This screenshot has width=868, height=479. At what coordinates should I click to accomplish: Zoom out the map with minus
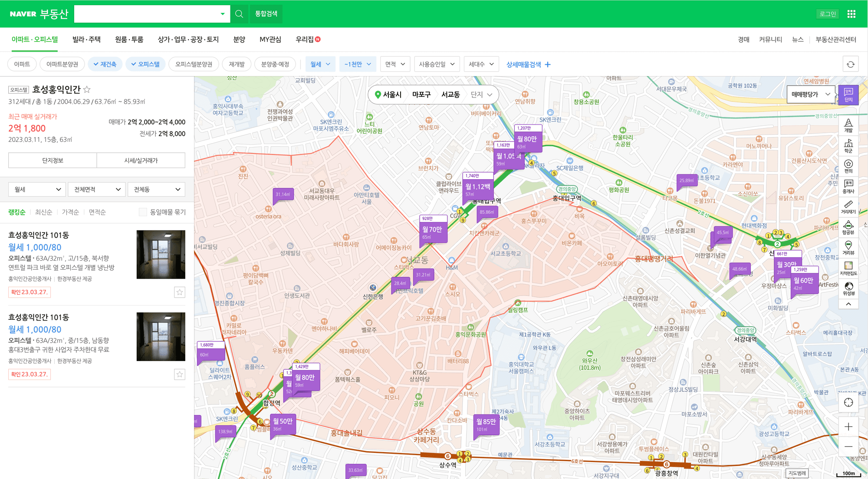point(848,446)
